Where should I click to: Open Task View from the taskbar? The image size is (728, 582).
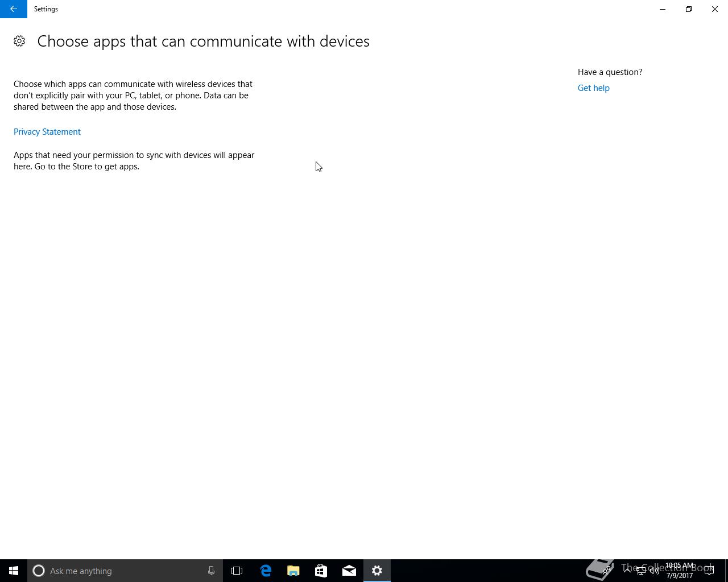click(x=237, y=571)
